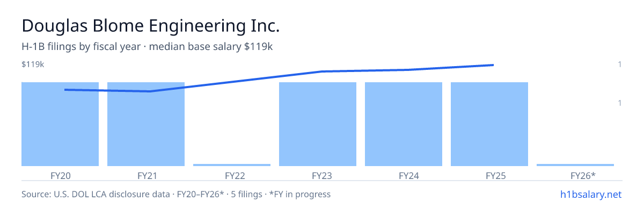Image resolution: width=644 pixels, height=215 pixels.
Task: Select the small FY26* bar
Action: [575, 164]
